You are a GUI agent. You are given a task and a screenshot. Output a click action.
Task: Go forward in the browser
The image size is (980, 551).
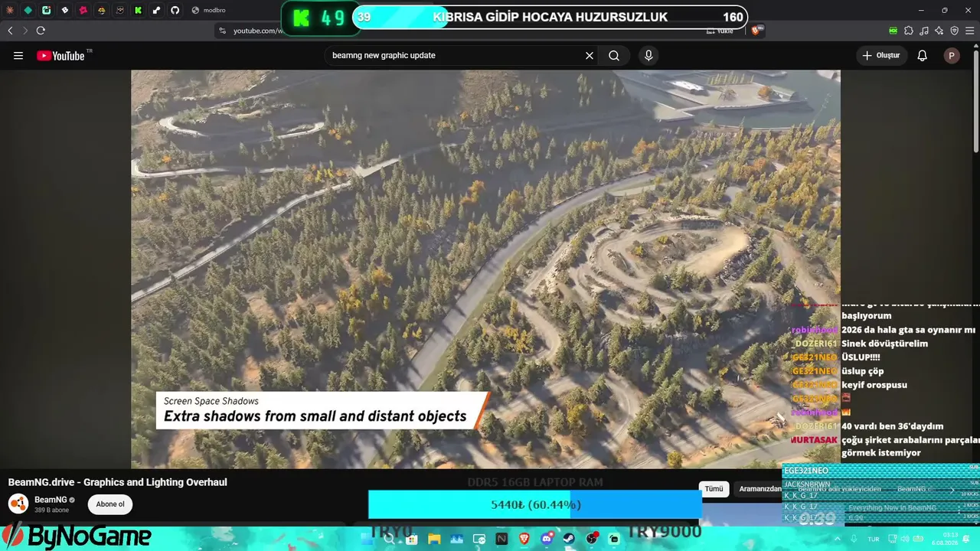point(25,31)
